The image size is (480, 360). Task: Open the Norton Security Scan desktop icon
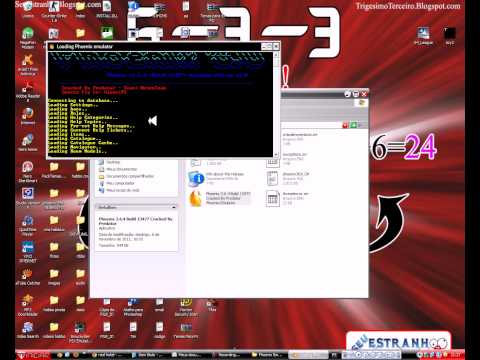[186, 307]
